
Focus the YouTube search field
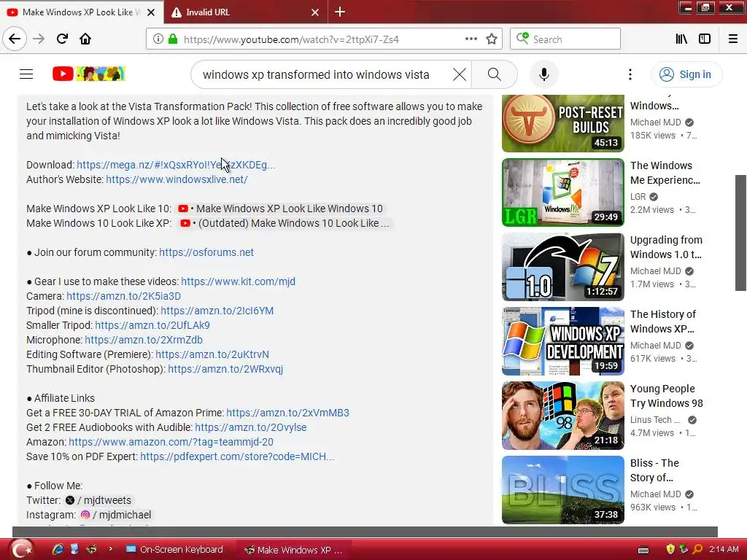coord(316,74)
